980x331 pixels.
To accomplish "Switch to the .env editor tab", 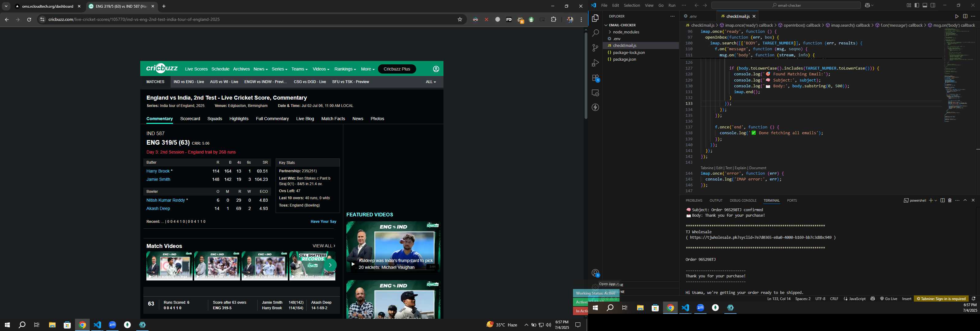I will (693, 16).
